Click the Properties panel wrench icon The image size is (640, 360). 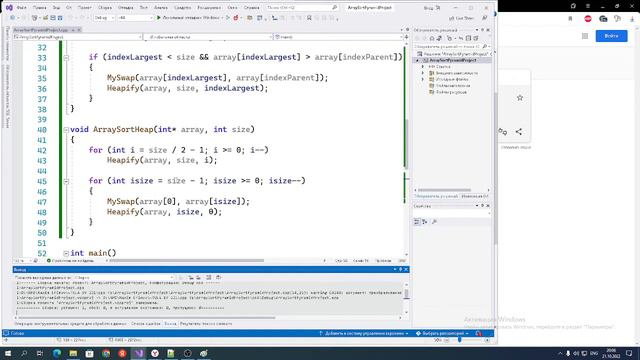tap(434, 222)
